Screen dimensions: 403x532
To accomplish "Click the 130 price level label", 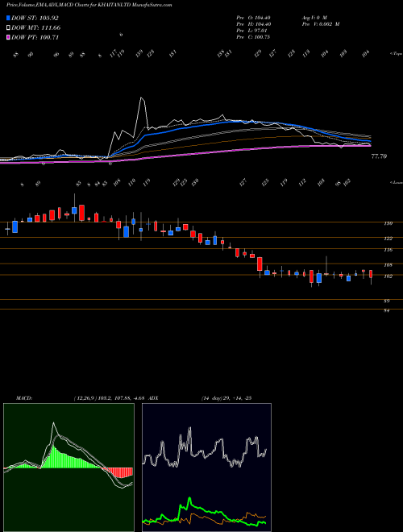I will click(388, 223).
